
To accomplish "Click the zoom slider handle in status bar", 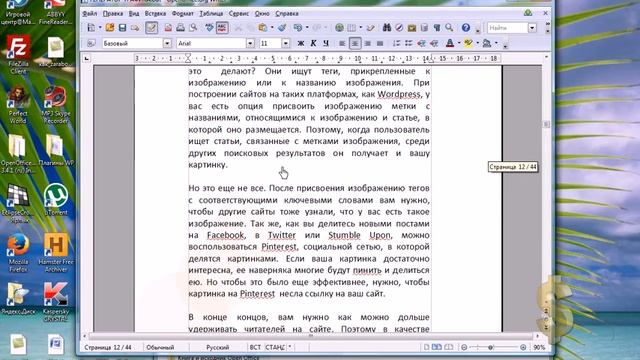I will 491,347.
